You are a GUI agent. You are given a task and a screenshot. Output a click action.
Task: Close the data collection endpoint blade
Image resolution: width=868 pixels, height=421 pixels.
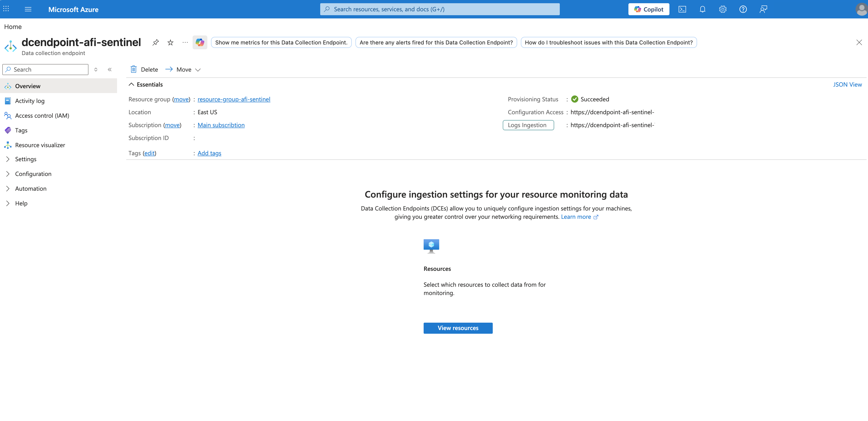pyautogui.click(x=859, y=42)
